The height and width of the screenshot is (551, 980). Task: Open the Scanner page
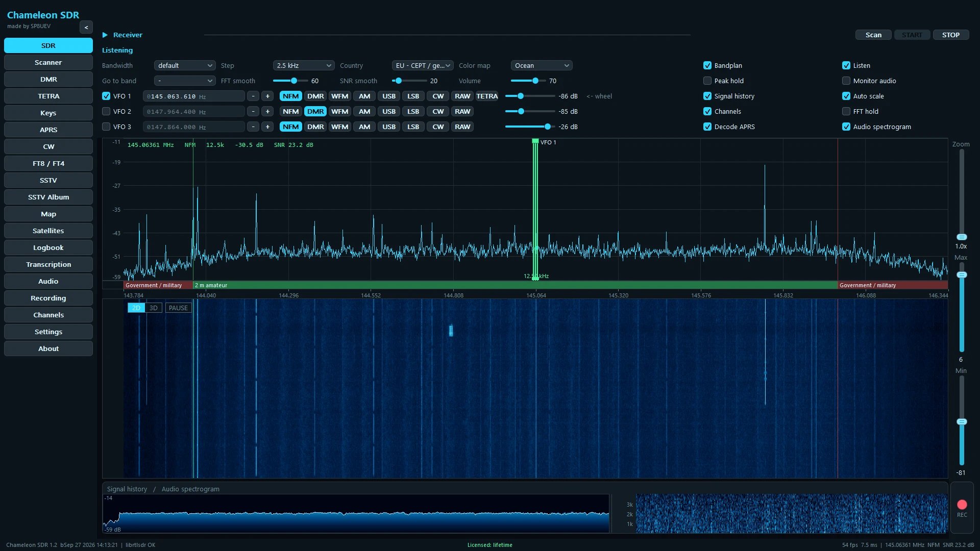(48, 62)
